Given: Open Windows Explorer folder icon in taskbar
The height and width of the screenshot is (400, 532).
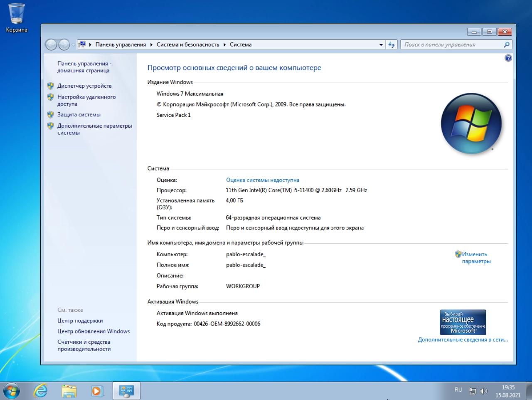Looking at the screenshot, I should [x=69, y=391].
